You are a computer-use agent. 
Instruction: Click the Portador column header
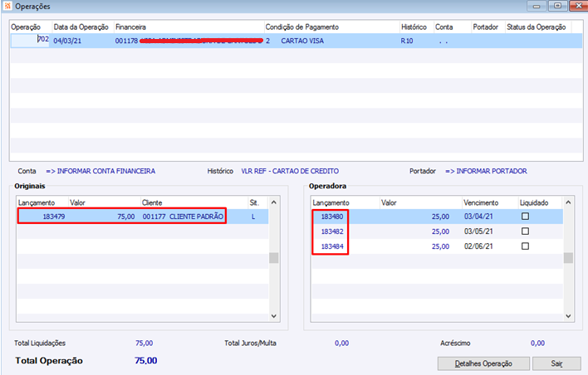coord(488,27)
